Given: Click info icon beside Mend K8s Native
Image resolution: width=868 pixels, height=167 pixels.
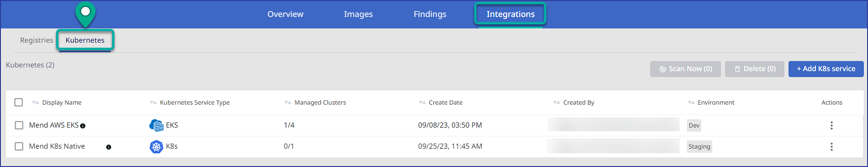Looking at the screenshot, I should tap(108, 147).
